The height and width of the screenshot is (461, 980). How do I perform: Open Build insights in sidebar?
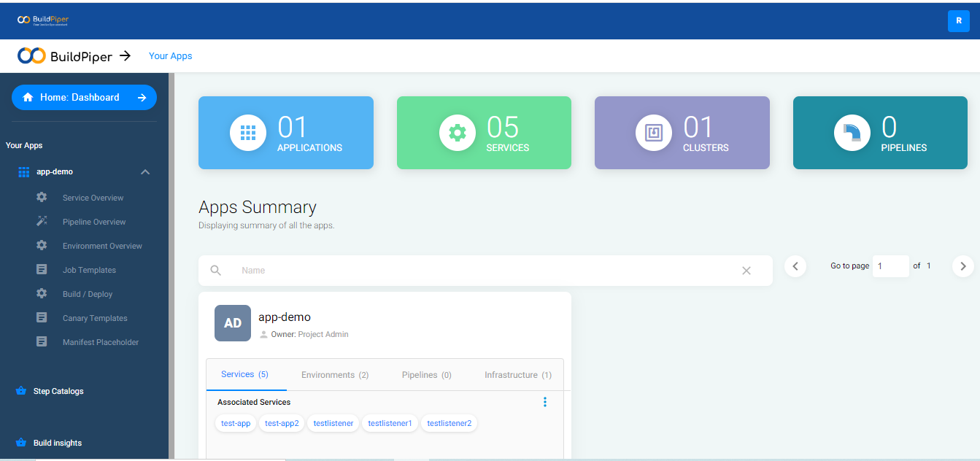[x=58, y=443]
